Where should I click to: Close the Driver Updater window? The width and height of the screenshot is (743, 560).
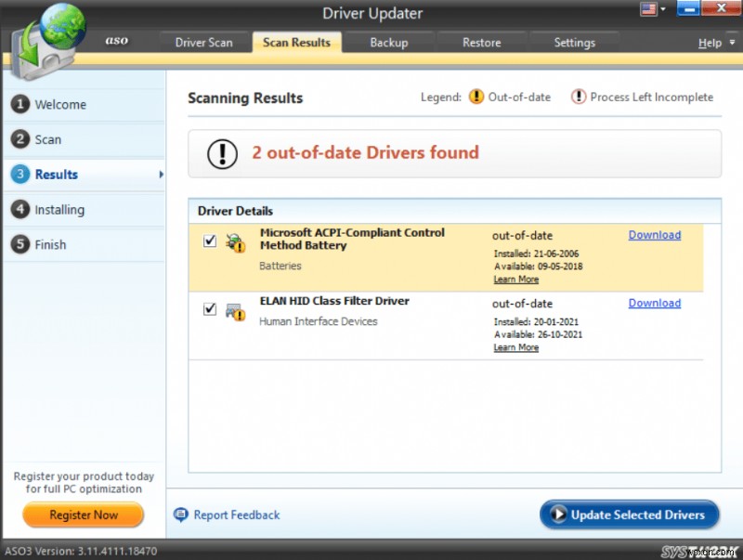pos(721,9)
